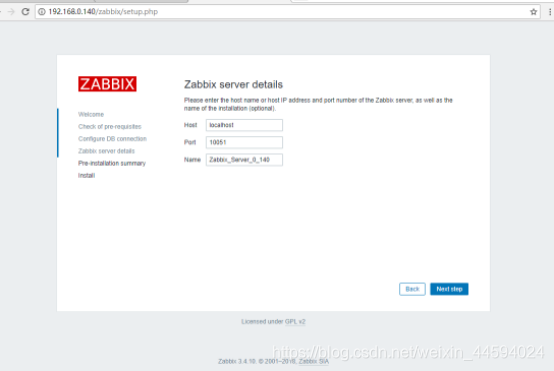The width and height of the screenshot is (554, 371).
Task: Reload the page with the refresh icon
Action: (25, 12)
